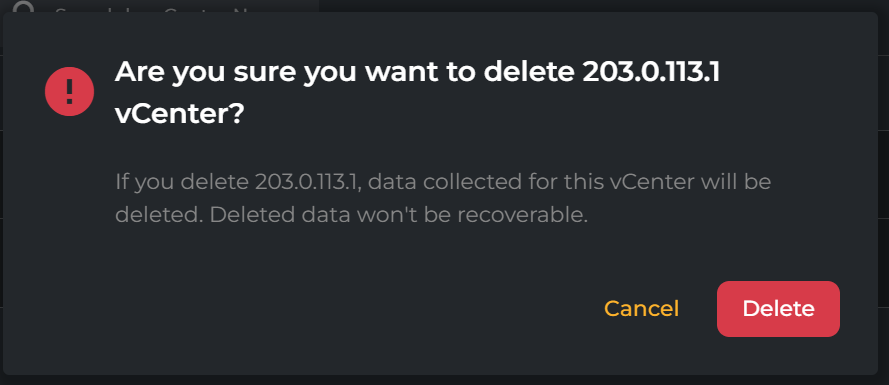Image resolution: width=889 pixels, height=385 pixels.
Task: Select the 203.0.113.1 address in the heading
Action: click(651, 73)
